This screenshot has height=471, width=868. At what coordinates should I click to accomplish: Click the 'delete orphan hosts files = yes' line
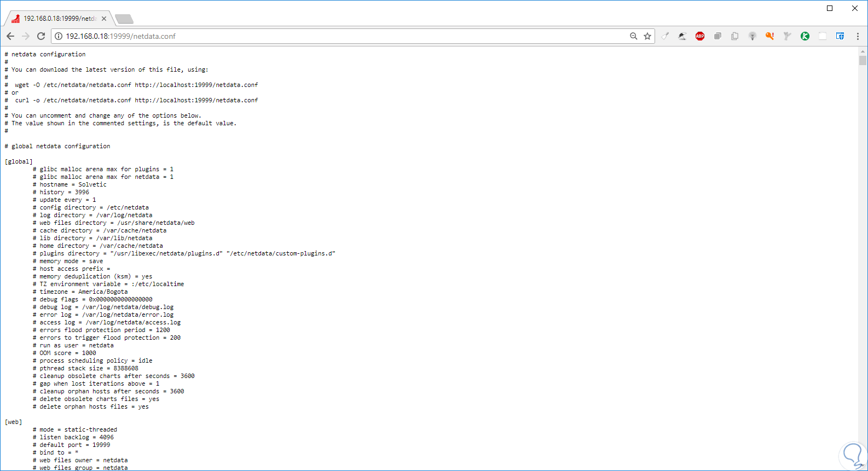click(x=90, y=406)
